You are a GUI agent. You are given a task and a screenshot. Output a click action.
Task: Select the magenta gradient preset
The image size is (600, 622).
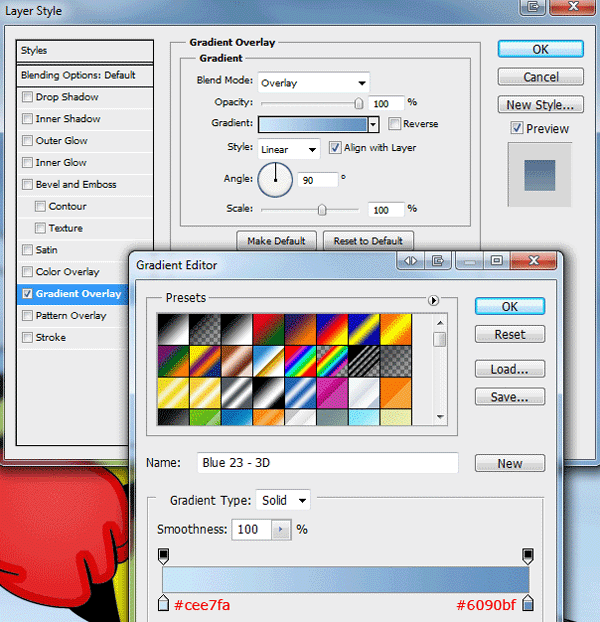point(332,393)
